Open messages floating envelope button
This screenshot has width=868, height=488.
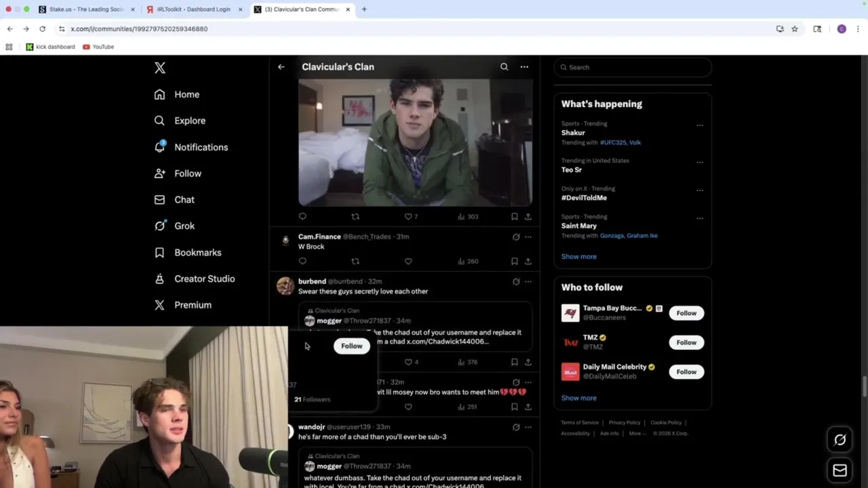(x=840, y=470)
